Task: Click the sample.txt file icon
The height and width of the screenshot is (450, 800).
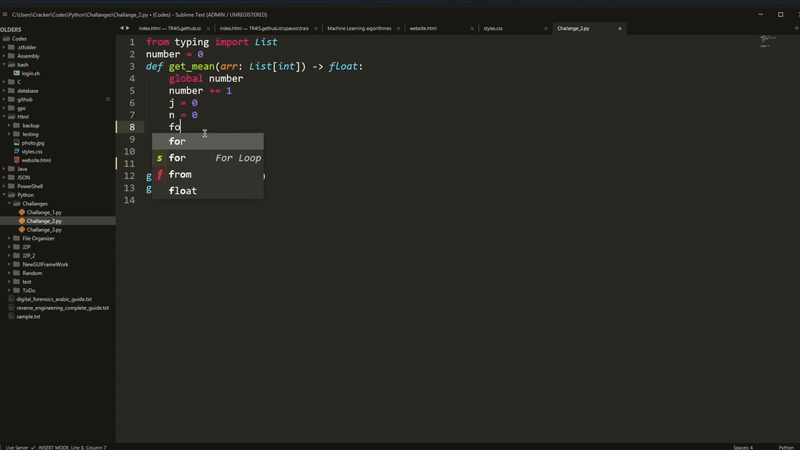Action: (11, 316)
